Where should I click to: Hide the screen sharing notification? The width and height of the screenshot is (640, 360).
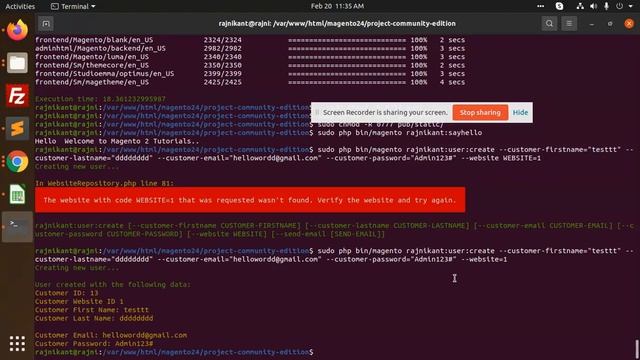(520, 112)
